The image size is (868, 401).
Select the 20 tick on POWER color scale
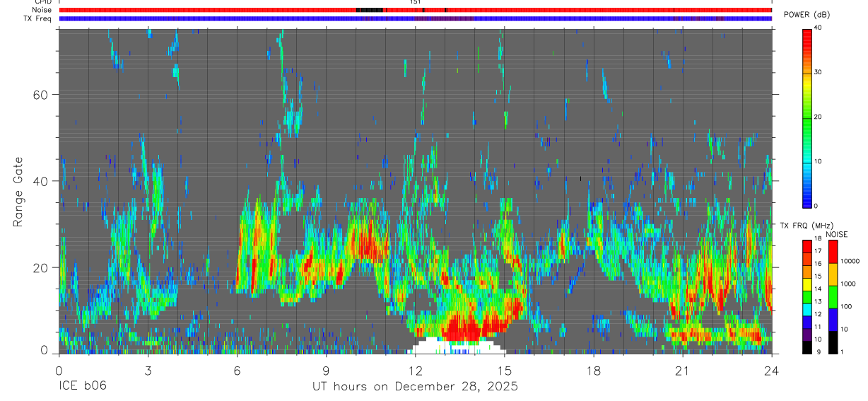tap(819, 117)
